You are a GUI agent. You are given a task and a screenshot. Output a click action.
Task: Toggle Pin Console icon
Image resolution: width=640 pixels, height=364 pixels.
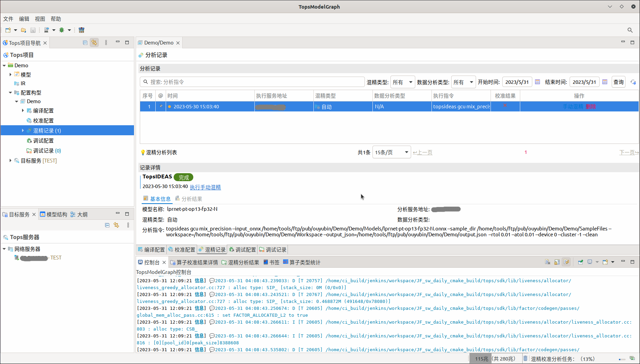(581, 262)
